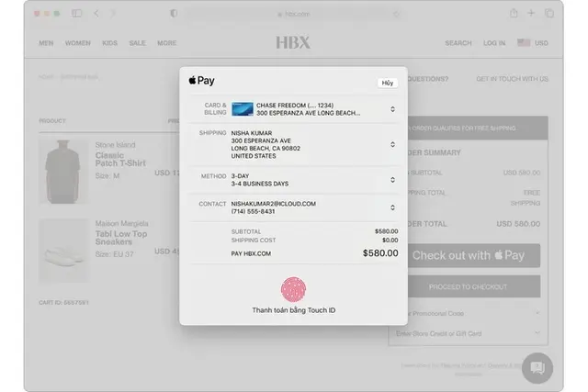Image resolution: width=588 pixels, height=392 pixels.
Task: Click the ORDER TOTAL USD 580.00 amount
Action: click(518, 224)
